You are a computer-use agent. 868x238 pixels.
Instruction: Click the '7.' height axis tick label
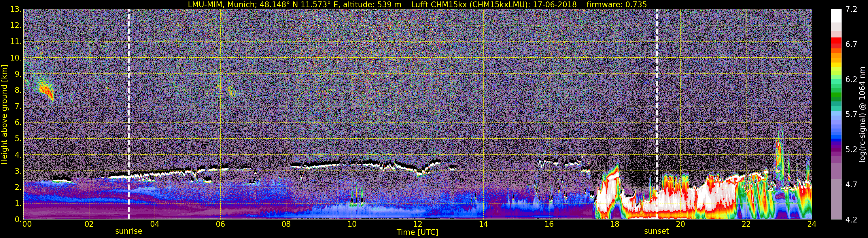(x=18, y=106)
